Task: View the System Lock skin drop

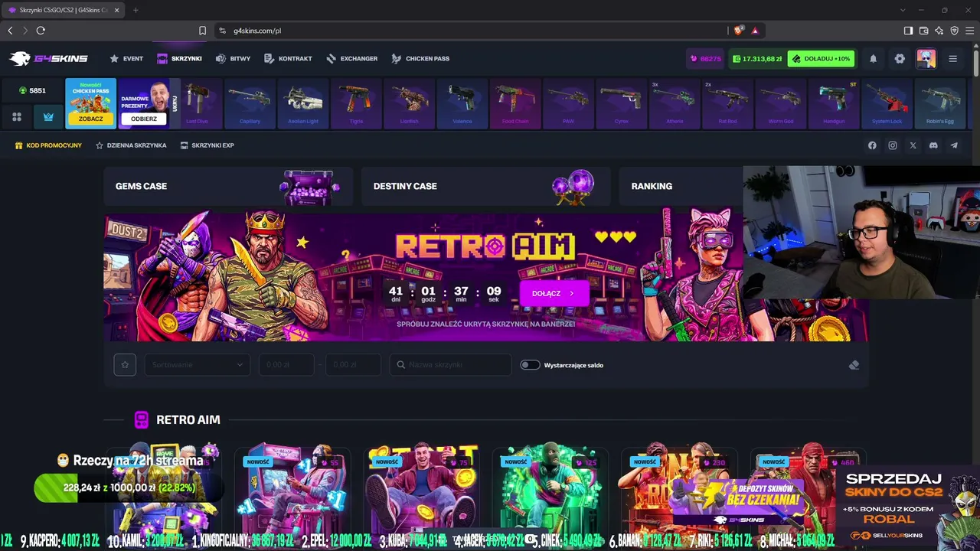Action: pyautogui.click(x=887, y=103)
